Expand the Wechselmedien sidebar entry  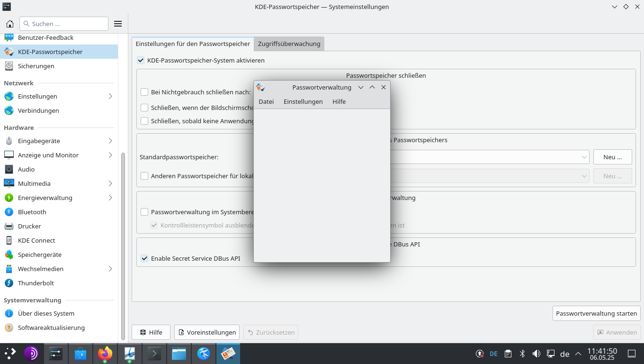[x=110, y=269]
